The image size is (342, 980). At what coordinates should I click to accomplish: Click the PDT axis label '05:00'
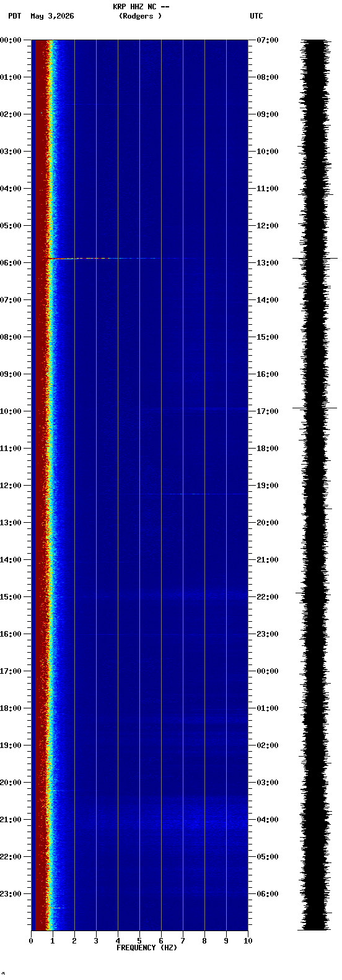tap(11, 226)
